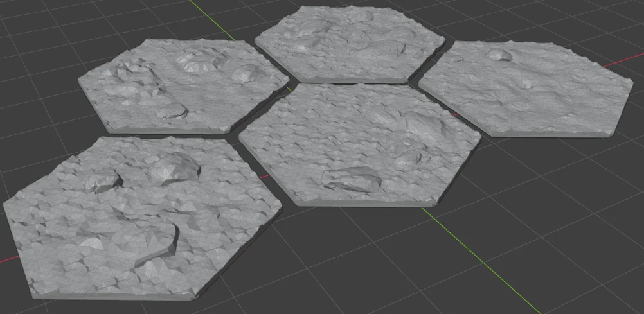Click the crater-like mound on back-left tile
The image size is (644, 314).
pyautogui.click(x=199, y=60)
